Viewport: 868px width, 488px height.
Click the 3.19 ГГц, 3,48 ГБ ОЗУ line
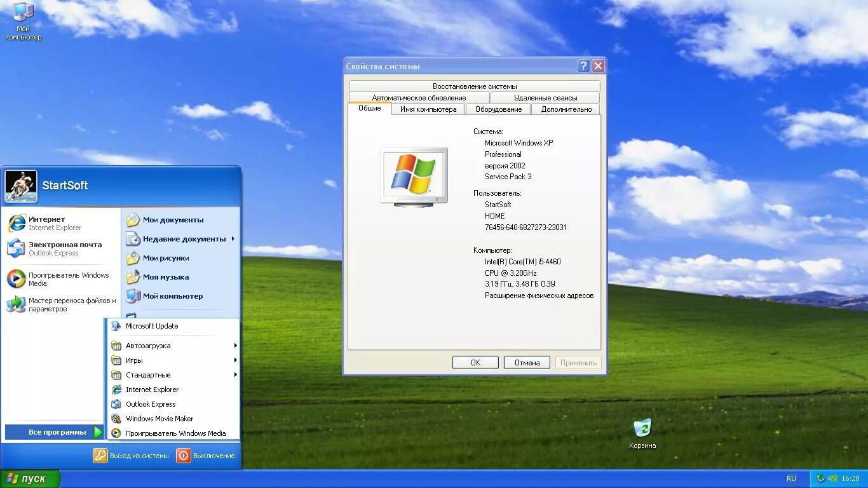(x=520, y=284)
